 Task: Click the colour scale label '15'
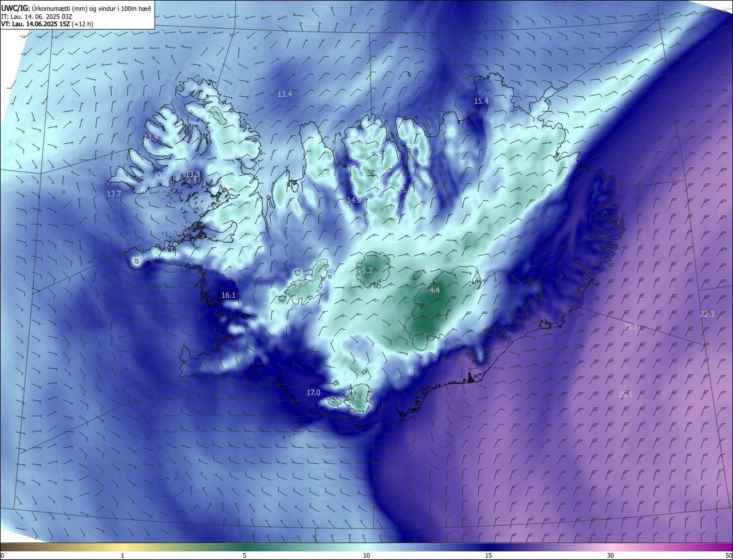(488, 555)
